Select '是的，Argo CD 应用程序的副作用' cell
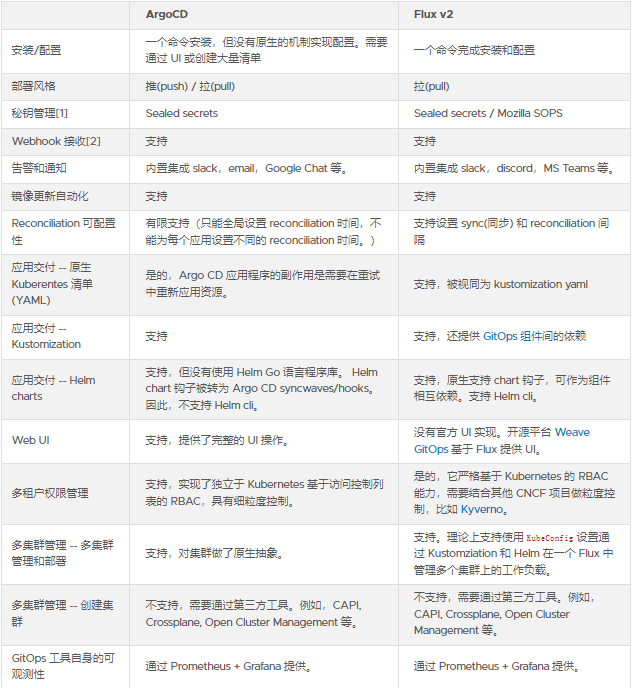The width and height of the screenshot is (632, 688). 263,284
